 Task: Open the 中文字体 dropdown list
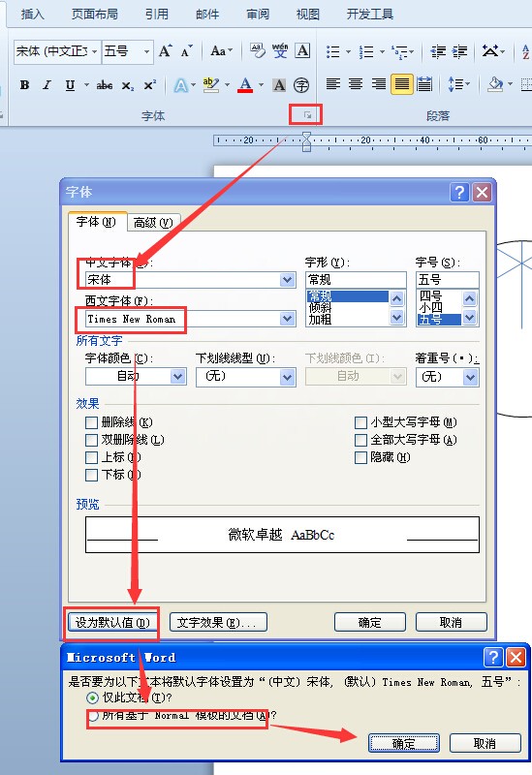[287, 280]
